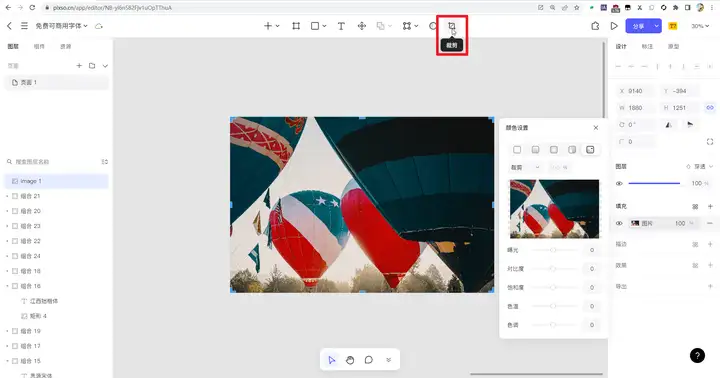Select the Frame artboard tool
The width and height of the screenshot is (720, 378).
pyautogui.click(x=296, y=26)
